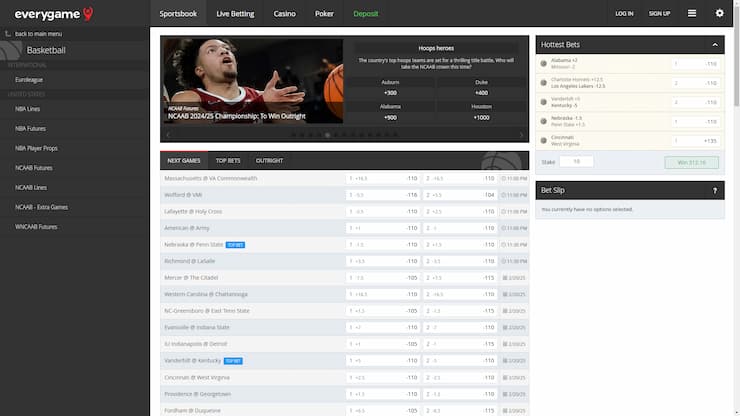Toggle Charlotte Hornets vs Lakers hottest bet
The height and width of the screenshot is (416, 740).
pos(544,83)
